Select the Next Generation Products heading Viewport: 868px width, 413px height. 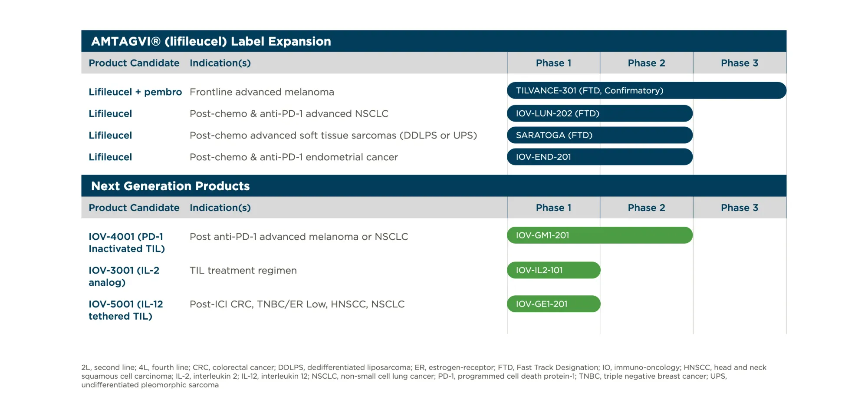(170, 186)
